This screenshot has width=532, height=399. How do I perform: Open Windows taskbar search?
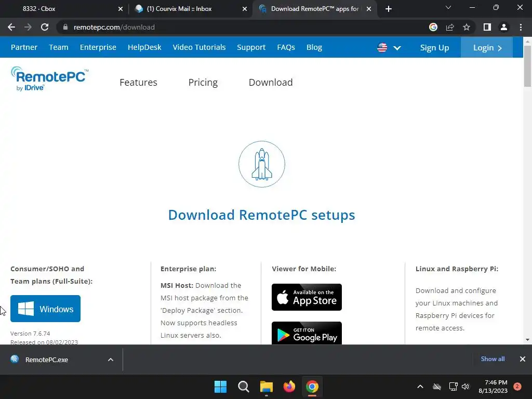pos(243,387)
